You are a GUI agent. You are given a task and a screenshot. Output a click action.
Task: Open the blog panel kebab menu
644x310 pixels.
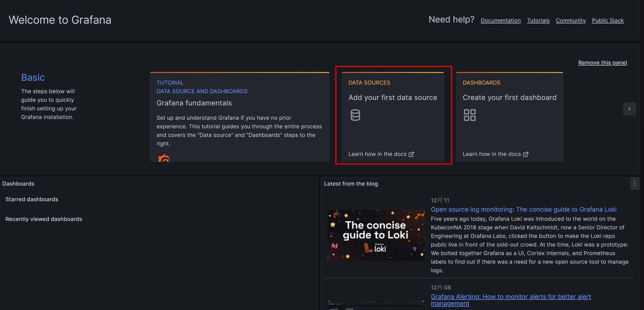634,184
